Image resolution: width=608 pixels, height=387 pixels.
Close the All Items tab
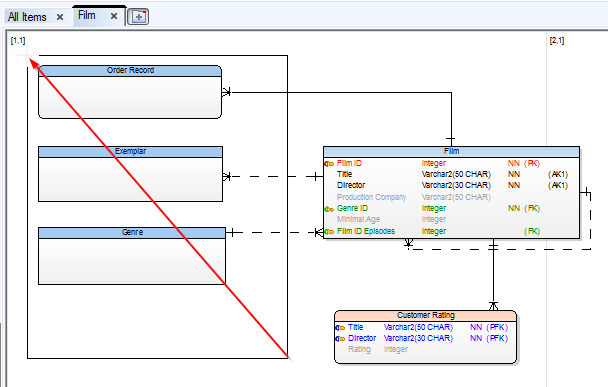pyautogui.click(x=60, y=17)
